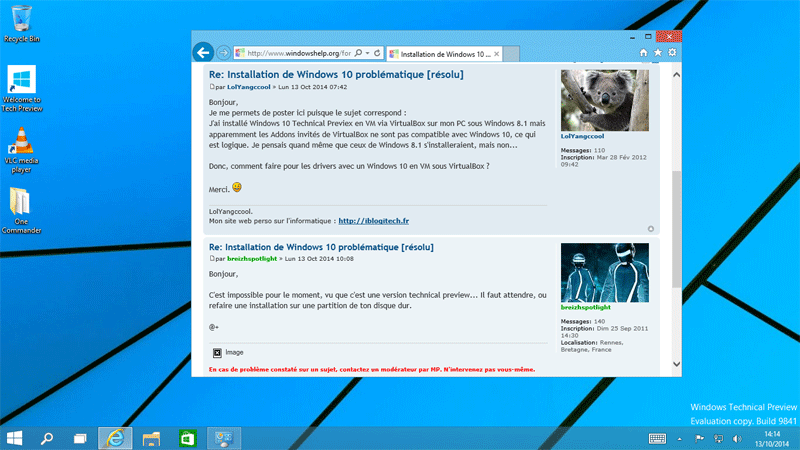Open the breizhspotlight username link in post
This screenshot has width=800, height=450.
click(254, 258)
